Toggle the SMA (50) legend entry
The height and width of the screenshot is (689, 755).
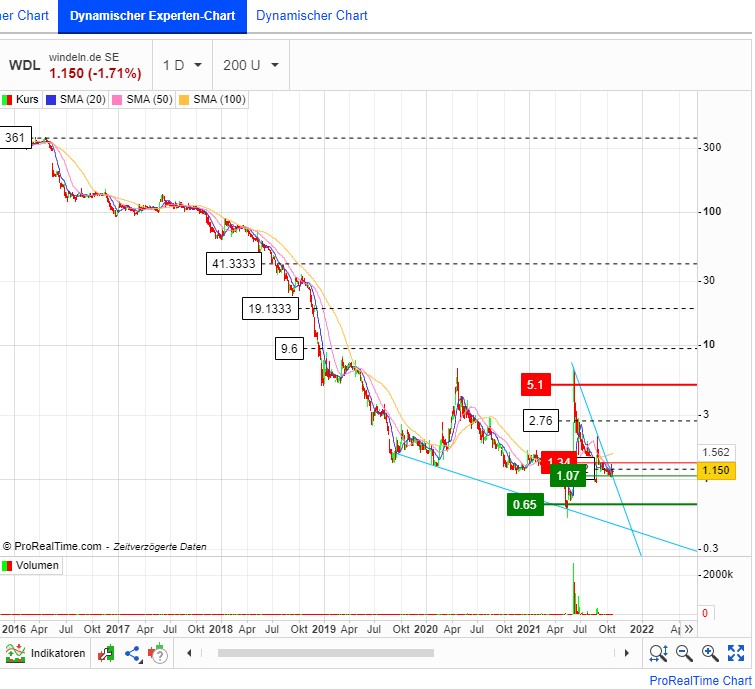pyautogui.click(x=140, y=100)
